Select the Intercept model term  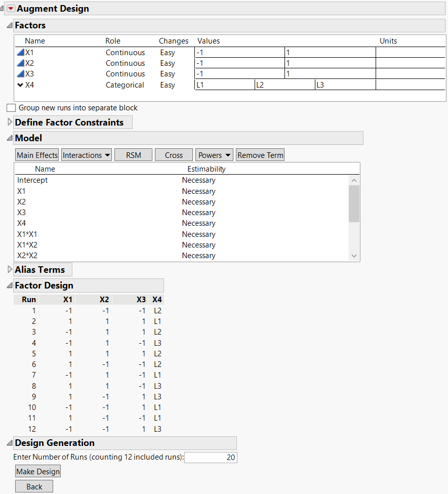pos(32,180)
